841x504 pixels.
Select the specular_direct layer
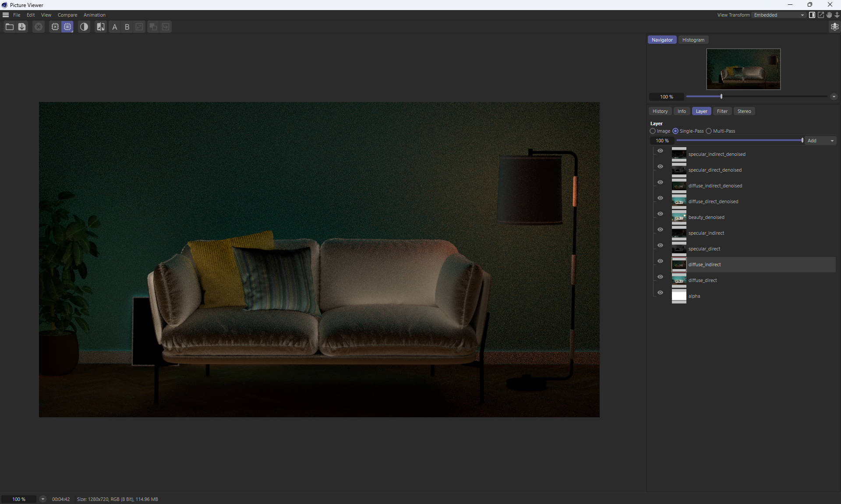point(704,249)
